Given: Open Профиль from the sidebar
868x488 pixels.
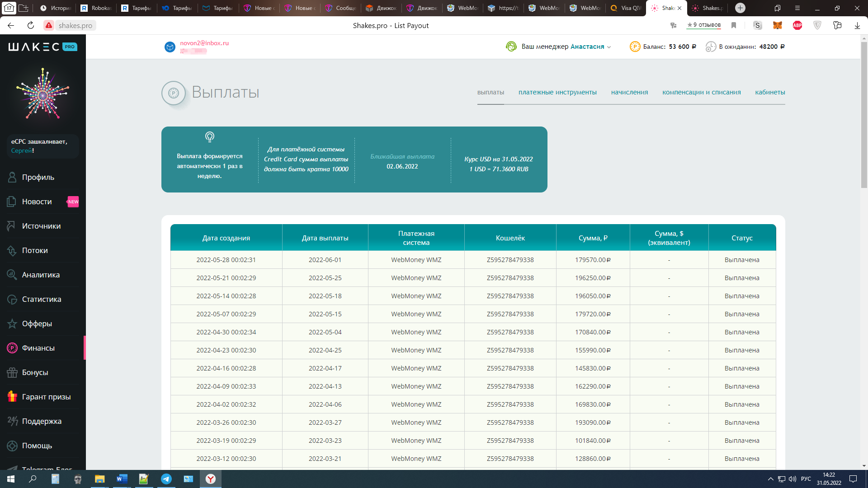Looking at the screenshot, I should 38,177.
